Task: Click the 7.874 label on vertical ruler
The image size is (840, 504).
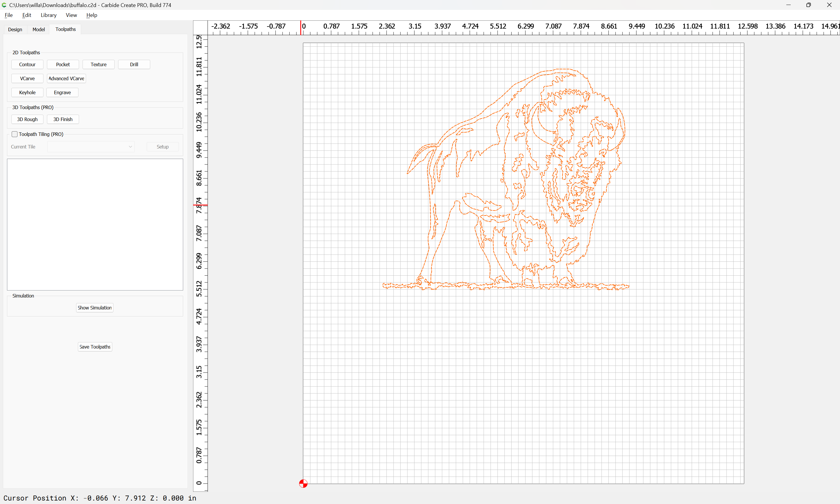Action: coord(199,205)
